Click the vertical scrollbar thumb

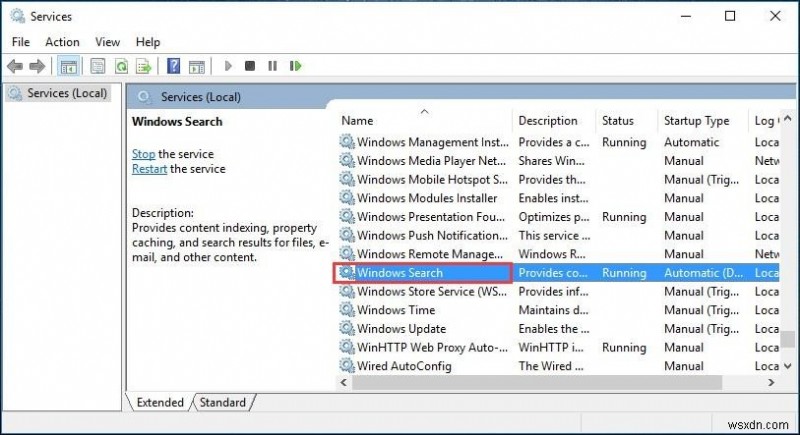(788, 339)
